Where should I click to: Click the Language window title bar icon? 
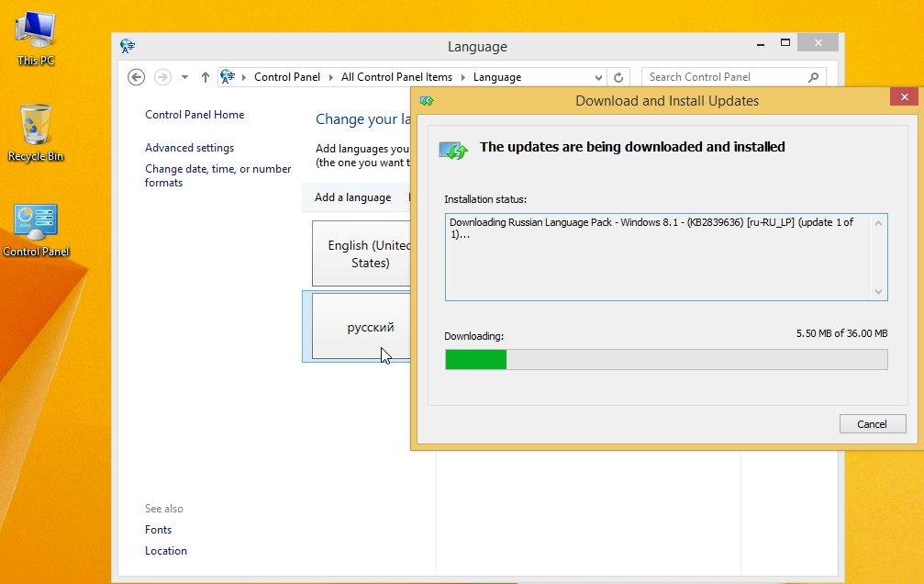[x=128, y=46]
